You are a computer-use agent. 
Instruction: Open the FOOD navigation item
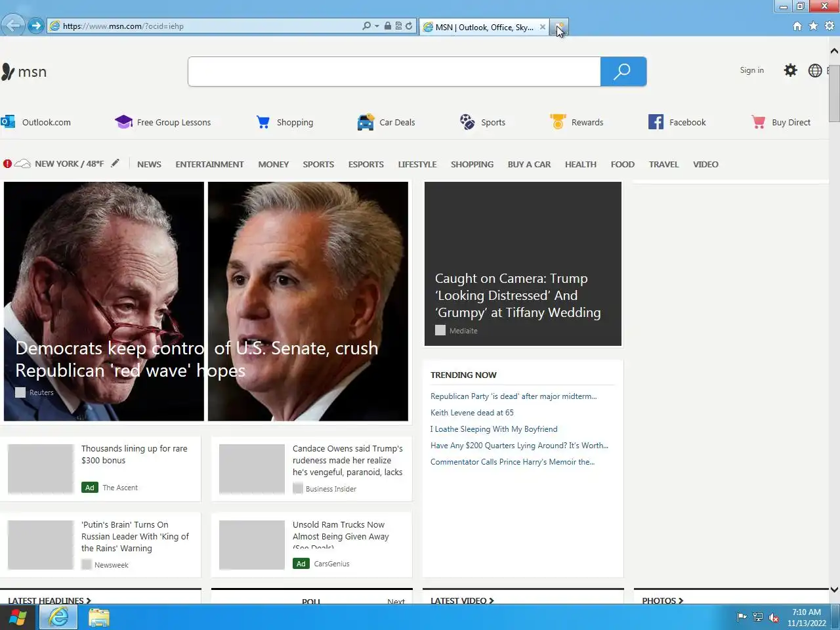pyautogui.click(x=623, y=164)
